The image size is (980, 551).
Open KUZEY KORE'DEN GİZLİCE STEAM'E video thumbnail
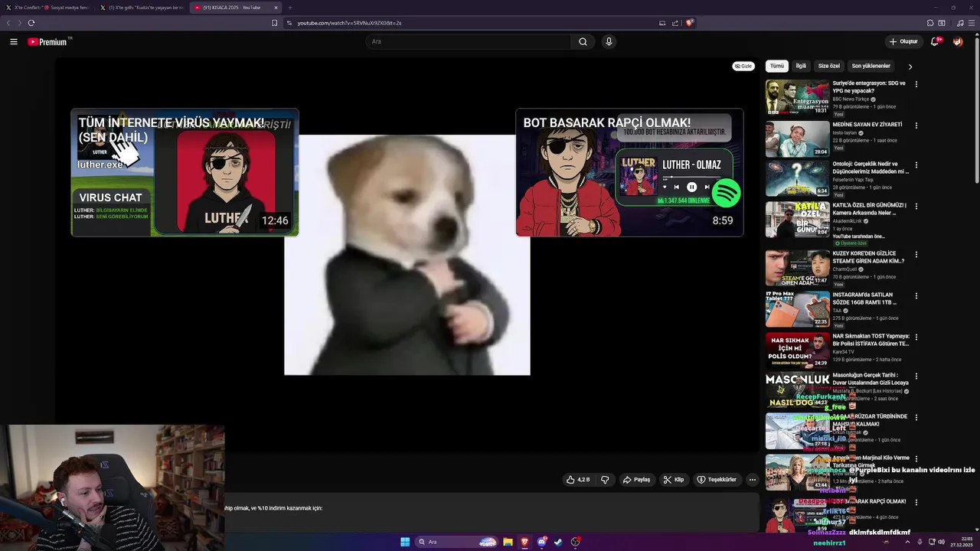[797, 267]
